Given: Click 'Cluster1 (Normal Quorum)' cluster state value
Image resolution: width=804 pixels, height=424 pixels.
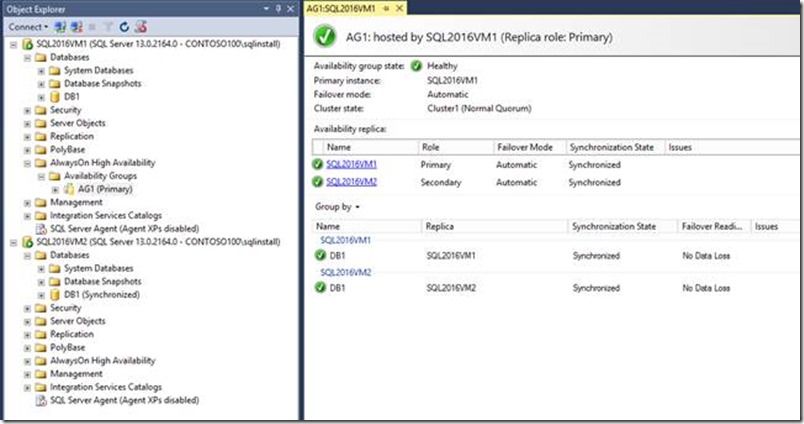Looking at the screenshot, I should tap(479, 109).
